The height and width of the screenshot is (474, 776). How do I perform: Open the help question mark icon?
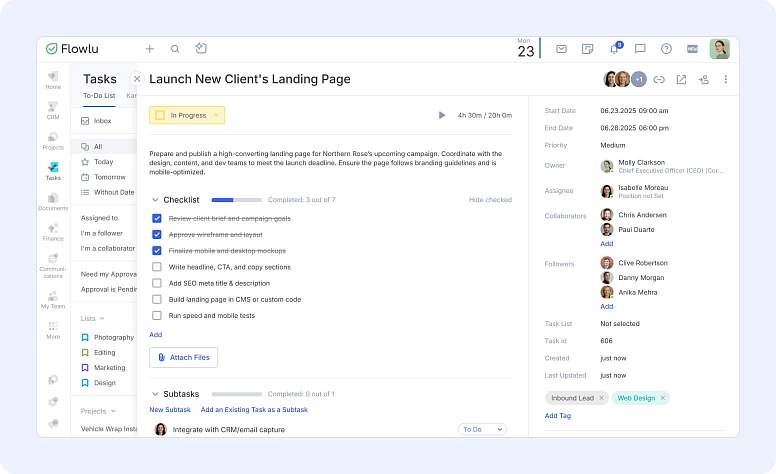[666, 49]
